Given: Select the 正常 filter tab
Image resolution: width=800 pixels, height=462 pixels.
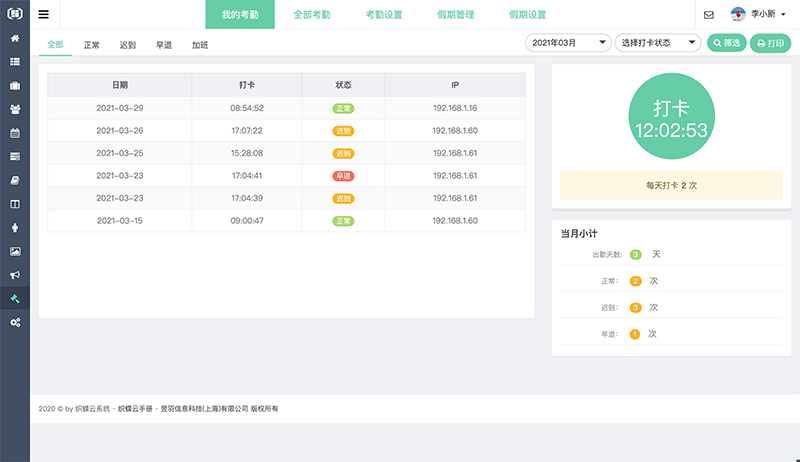Looking at the screenshot, I should [91, 45].
